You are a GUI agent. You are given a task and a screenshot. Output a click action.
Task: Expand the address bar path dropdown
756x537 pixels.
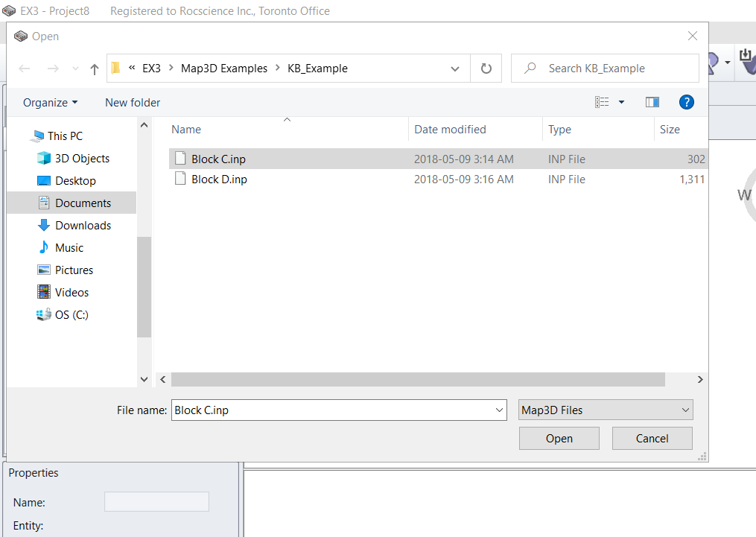pos(455,68)
